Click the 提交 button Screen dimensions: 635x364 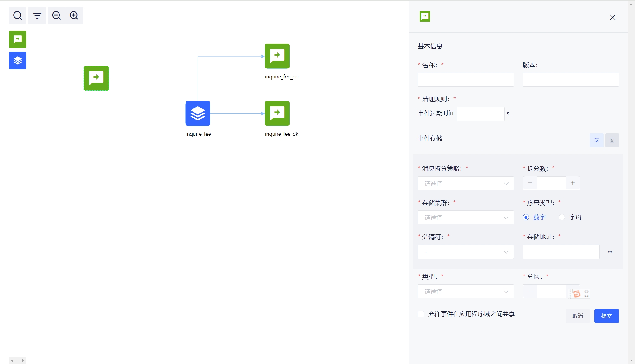pyautogui.click(x=606, y=316)
